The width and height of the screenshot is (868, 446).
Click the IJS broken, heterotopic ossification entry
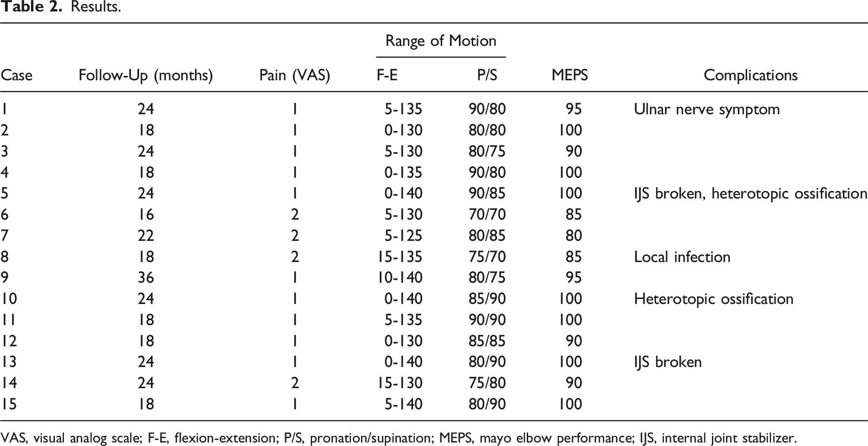tap(750, 194)
